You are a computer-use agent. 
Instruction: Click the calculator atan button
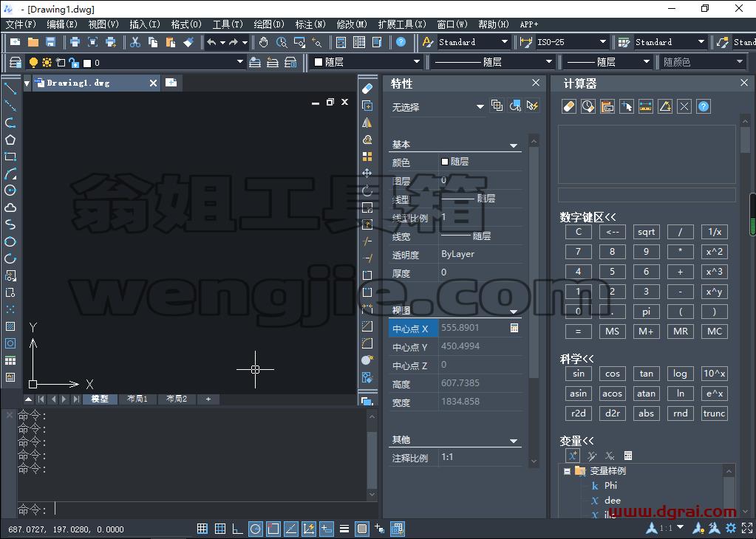(646, 394)
